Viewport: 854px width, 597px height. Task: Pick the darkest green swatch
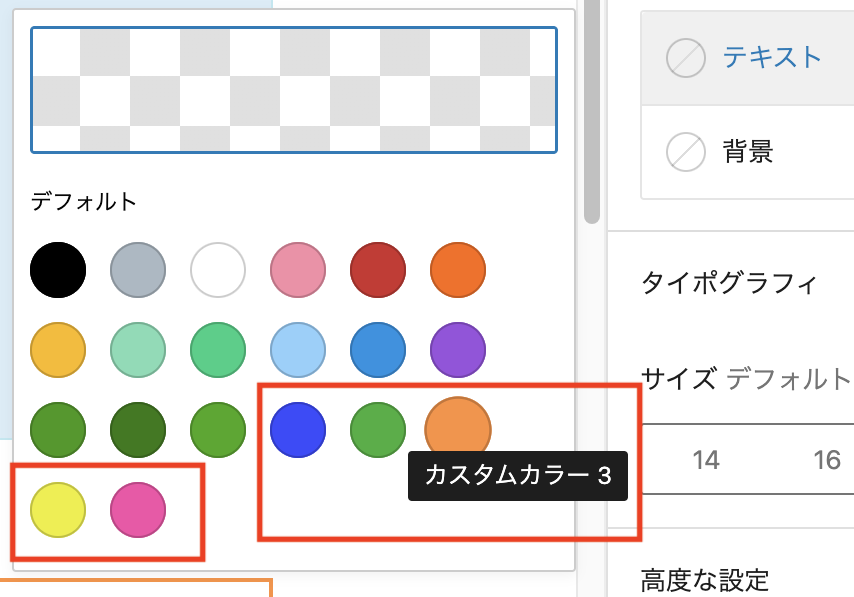[x=138, y=430]
